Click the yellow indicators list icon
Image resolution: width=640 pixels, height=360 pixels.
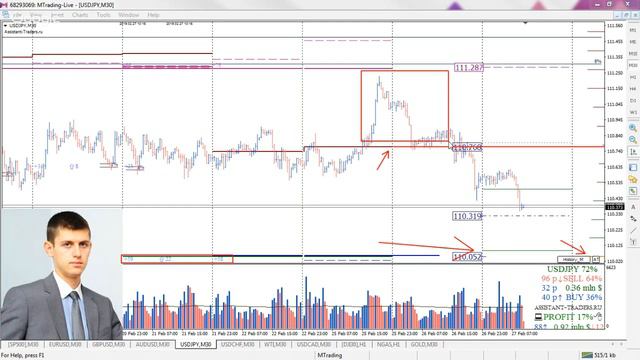(633, 179)
